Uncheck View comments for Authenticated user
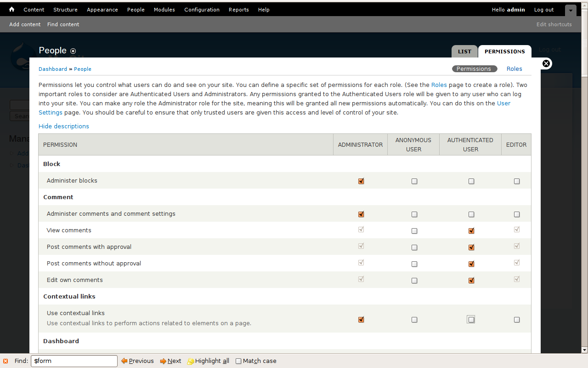This screenshot has height=368, width=588. point(471,231)
